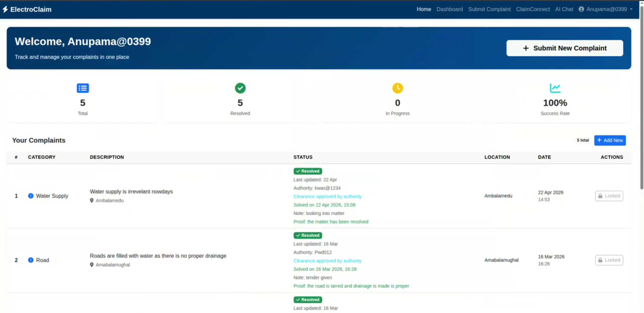Click the blue info icon beside Road

pos(30,260)
